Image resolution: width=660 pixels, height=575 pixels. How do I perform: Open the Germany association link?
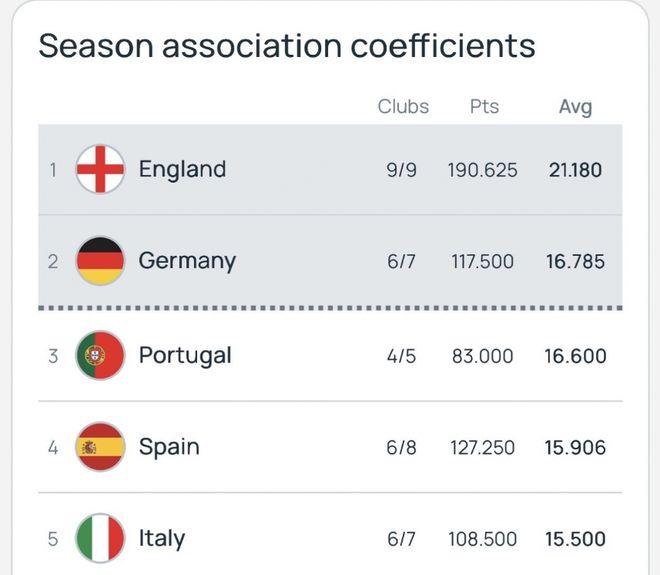[x=187, y=261]
